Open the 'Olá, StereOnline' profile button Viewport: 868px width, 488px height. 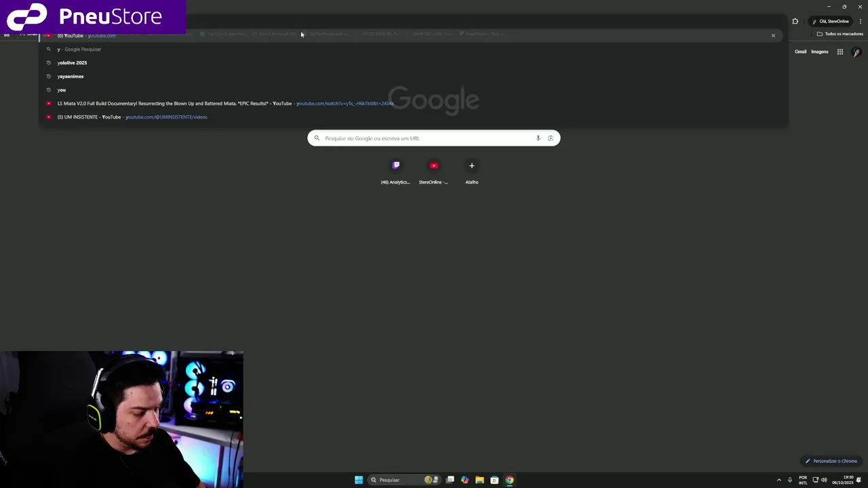click(x=831, y=21)
